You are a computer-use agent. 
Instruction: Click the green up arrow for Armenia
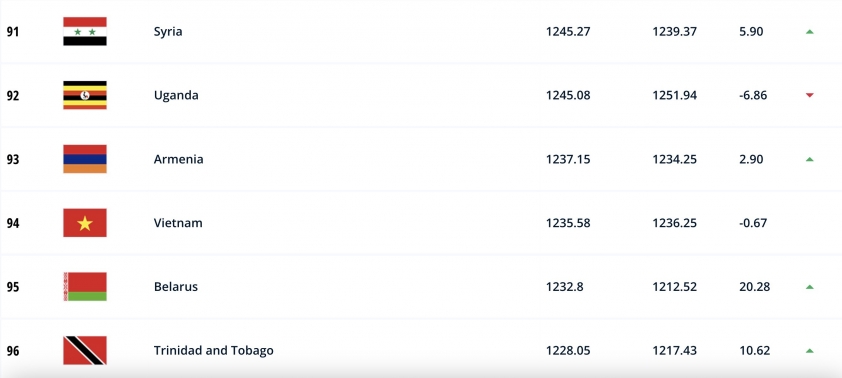810,159
